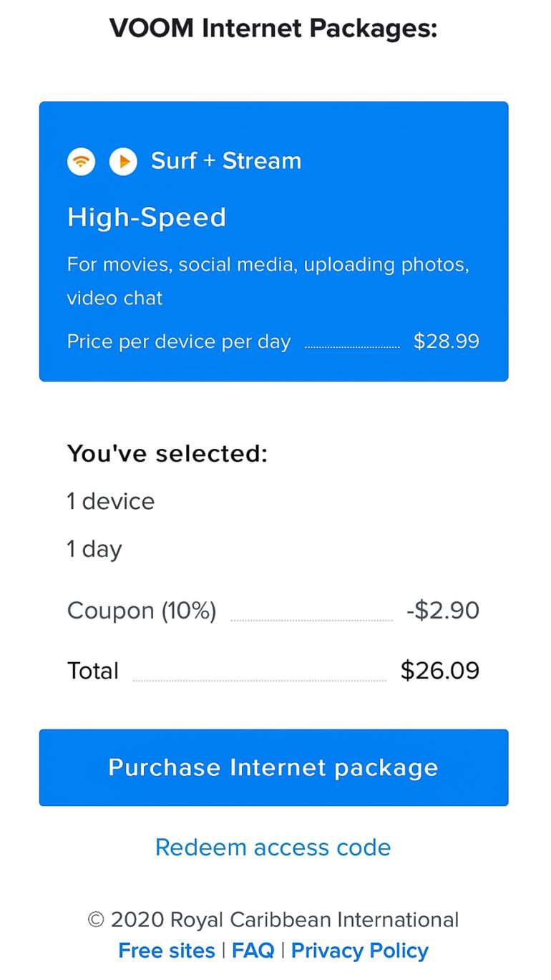Viewport: 551px width, 980px height.
Task: Open the Free sites link
Action: [x=167, y=951]
